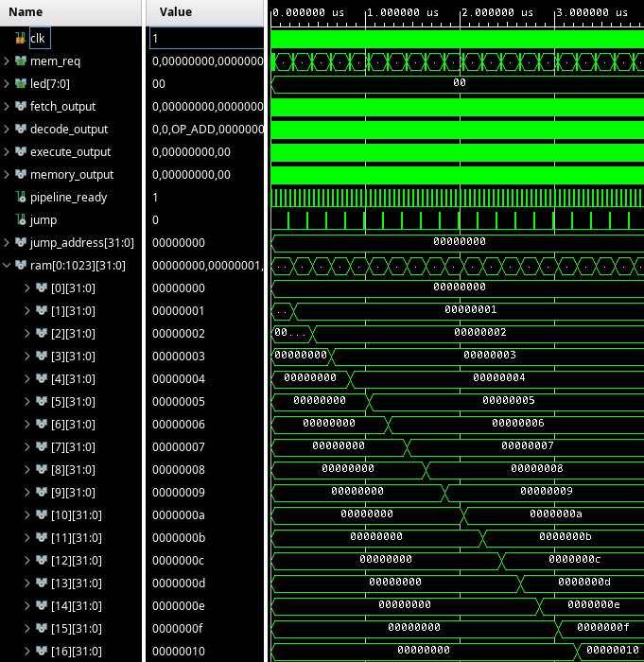This screenshot has width=644, height=662.
Task: Click the icon of ram element [4][31:0]
Action: (x=41, y=378)
